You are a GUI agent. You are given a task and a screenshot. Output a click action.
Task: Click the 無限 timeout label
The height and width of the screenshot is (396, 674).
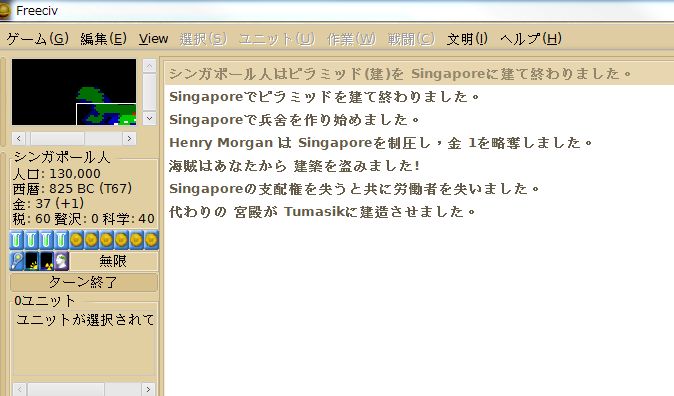point(113,261)
